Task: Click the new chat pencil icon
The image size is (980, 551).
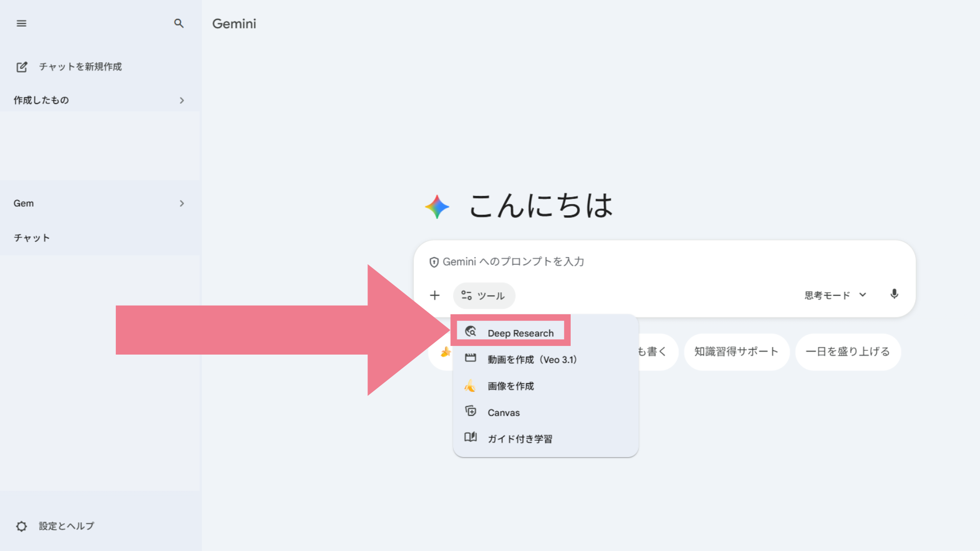Action: click(22, 67)
